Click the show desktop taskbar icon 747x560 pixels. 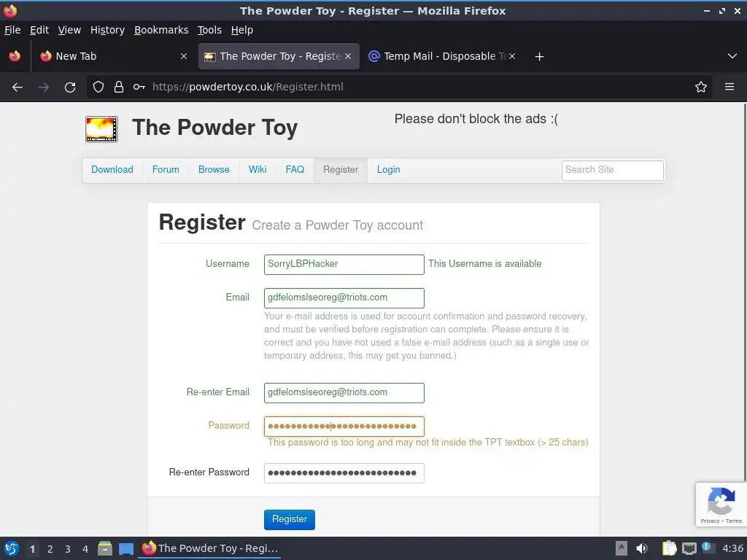pyautogui.click(x=126, y=548)
